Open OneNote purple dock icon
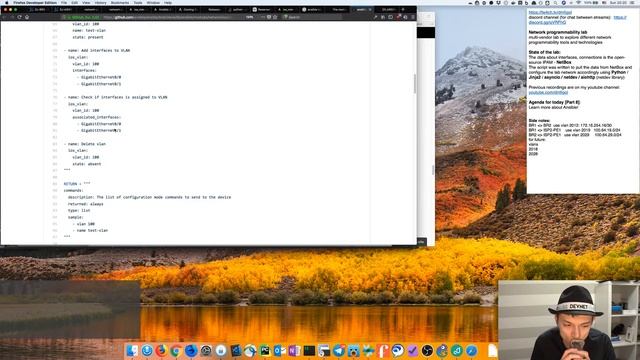Screen dimensions: 640x360 tap(294, 351)
